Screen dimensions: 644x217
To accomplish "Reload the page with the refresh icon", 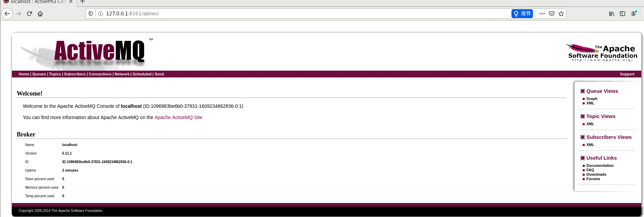I will (29, 14).
